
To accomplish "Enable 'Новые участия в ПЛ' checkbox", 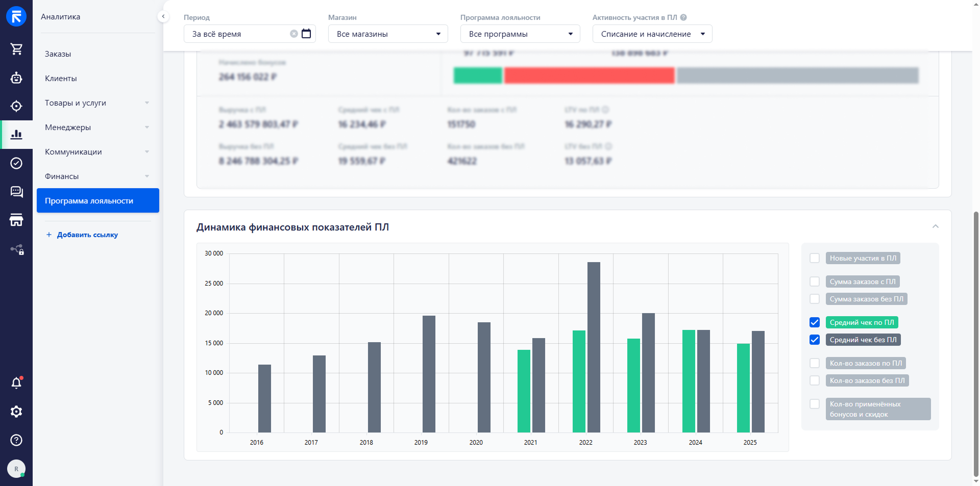I will pyautogui.click(x=815, y=258).
